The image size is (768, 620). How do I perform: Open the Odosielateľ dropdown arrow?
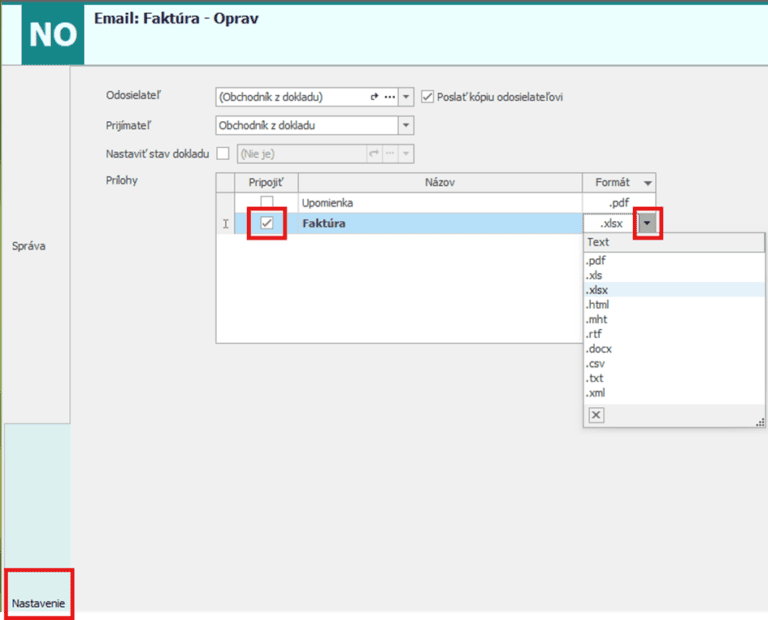coord(406,97)
